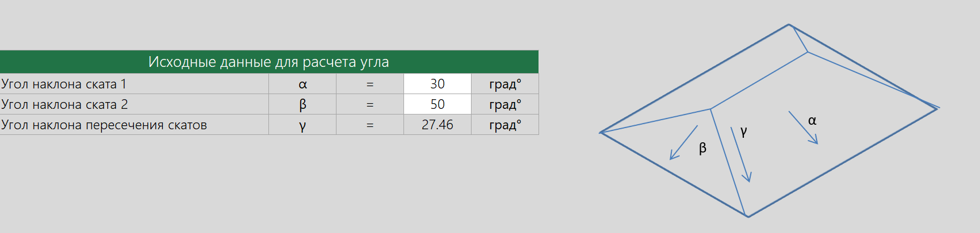Select the slope 2 angle value 50

(x=438, y=104)
